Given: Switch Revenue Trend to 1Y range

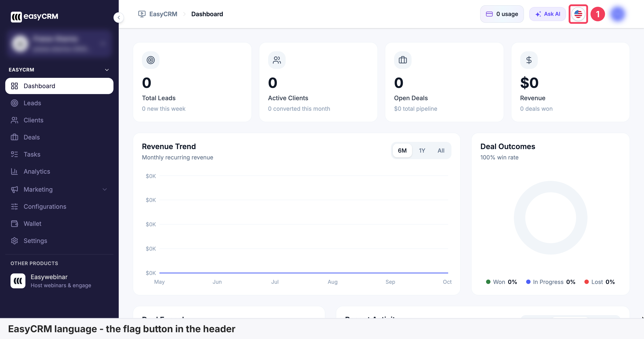Looking at the screenshot, I should tap(422, 151).
